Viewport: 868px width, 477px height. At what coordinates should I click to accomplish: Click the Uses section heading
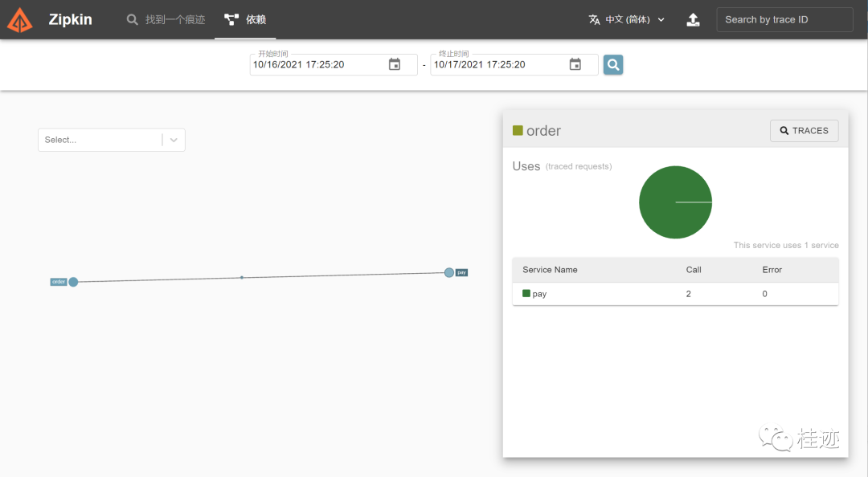click(526, 166)
